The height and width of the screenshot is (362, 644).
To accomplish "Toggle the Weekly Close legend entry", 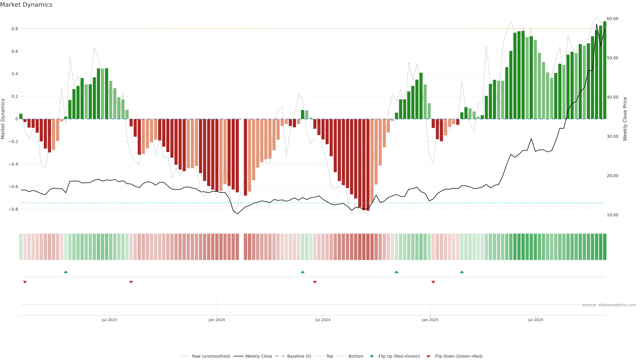I will click(x=258, y=356).
